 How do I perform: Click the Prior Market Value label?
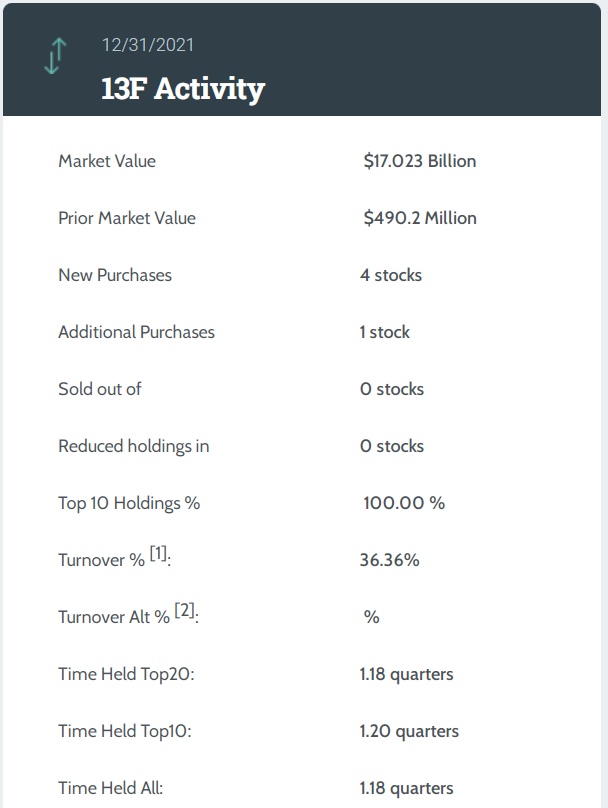(x=127, y=218)
